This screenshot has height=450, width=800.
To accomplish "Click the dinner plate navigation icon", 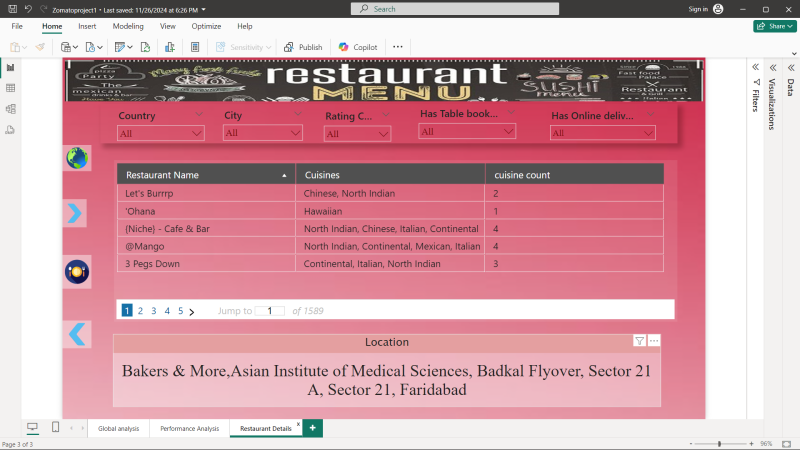I will point(77,271).
